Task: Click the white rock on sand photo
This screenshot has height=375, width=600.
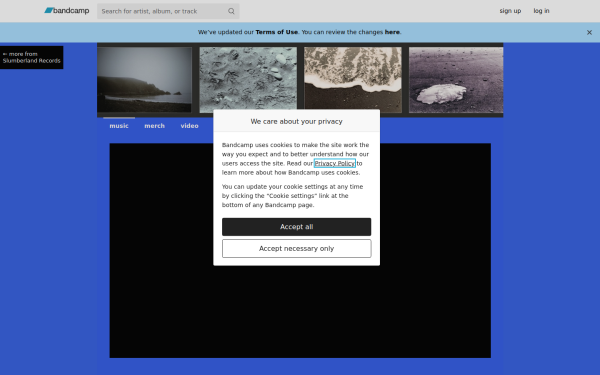Action: click(x=456, y=80)
